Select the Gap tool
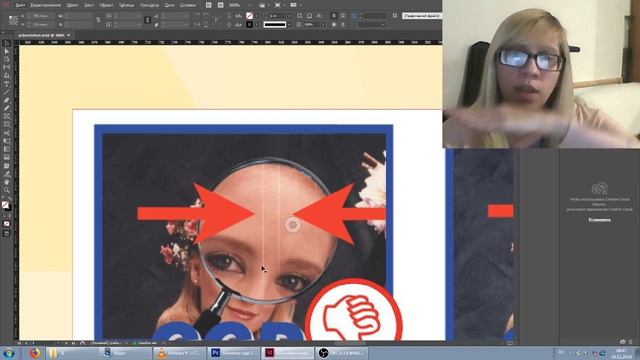The width and height of the screenshot is (640, 360). [7, 68]
